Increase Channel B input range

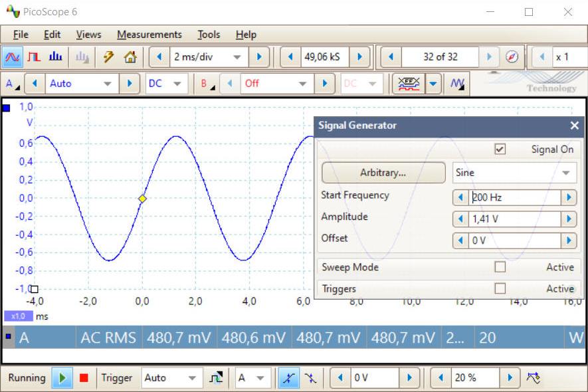coord(324,83)
